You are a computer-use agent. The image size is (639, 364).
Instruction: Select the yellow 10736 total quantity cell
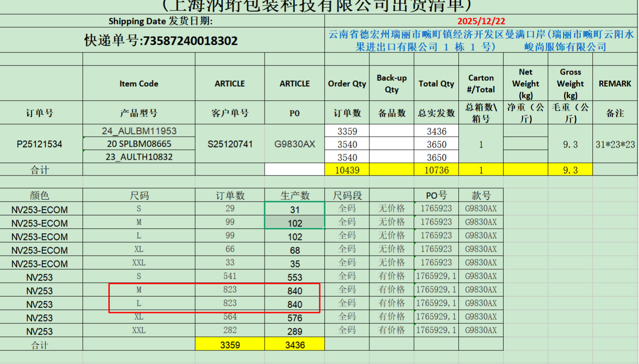click(x=436, y=170)
